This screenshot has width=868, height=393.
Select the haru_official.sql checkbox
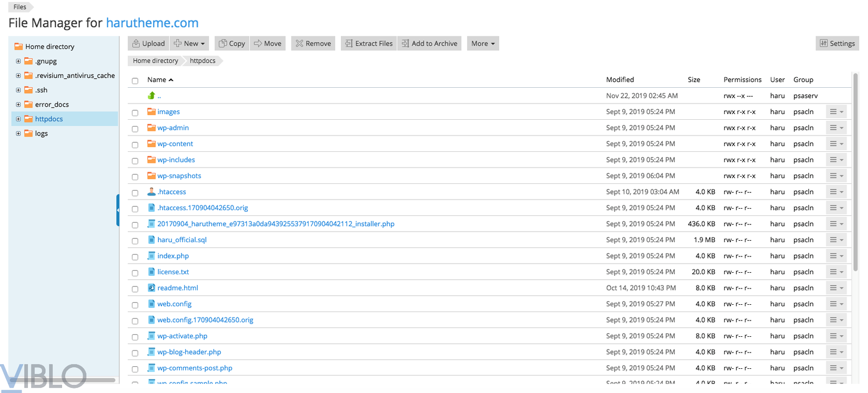[x=135, y=241]
